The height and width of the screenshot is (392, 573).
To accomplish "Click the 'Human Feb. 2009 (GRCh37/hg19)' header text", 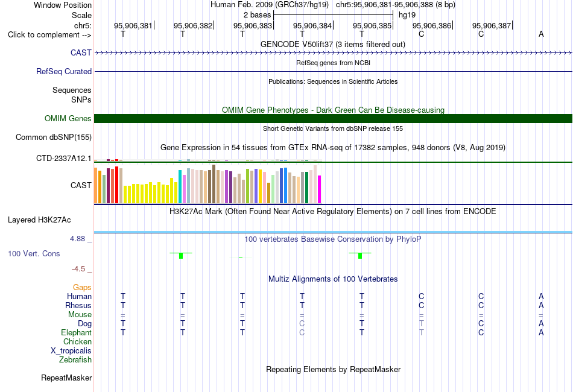I will pyautogui.click(x=270, y=5).
